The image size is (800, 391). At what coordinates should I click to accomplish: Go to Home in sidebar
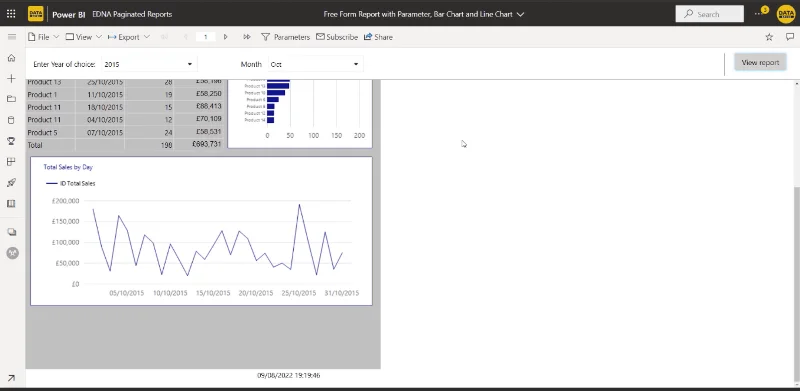(x=11, y=58)
